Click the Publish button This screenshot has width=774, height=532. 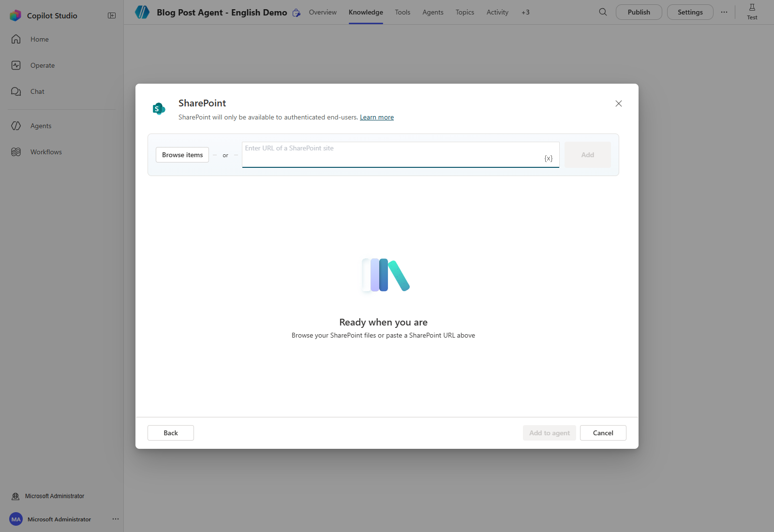639,12
